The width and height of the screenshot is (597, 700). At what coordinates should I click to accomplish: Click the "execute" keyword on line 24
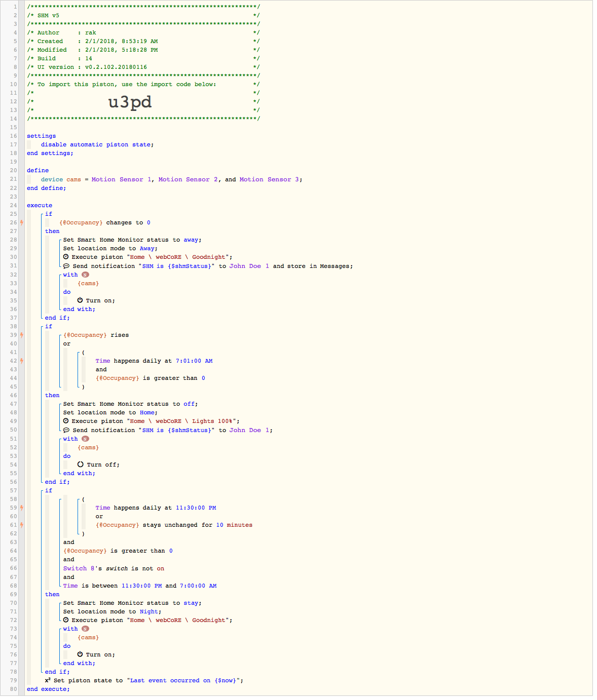40,205
